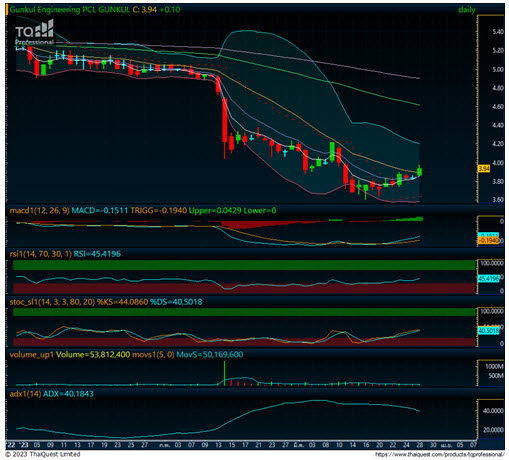Image resolution: width=509 pixels, height=460 pixels.
Task: Click the 1000M volume axis label
Action: point(494,366)
